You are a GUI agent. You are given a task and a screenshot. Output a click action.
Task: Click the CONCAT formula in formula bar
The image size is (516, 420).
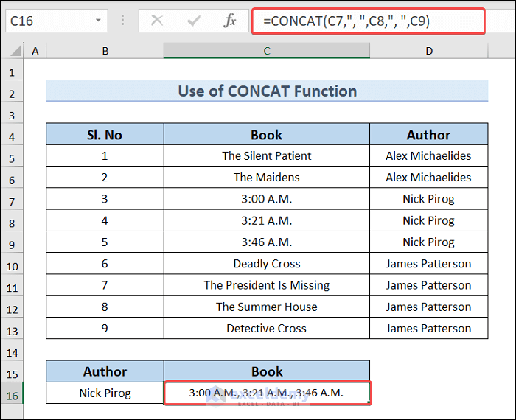pos(350,21)
